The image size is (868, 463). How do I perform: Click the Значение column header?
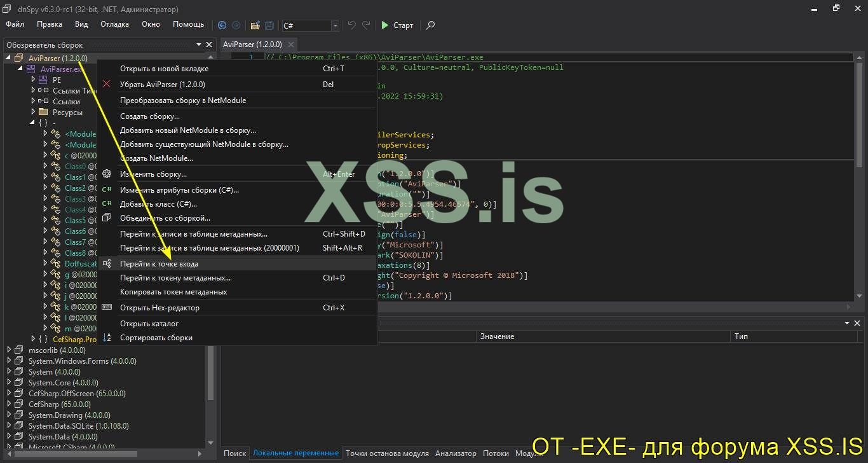tap(602, 336)
